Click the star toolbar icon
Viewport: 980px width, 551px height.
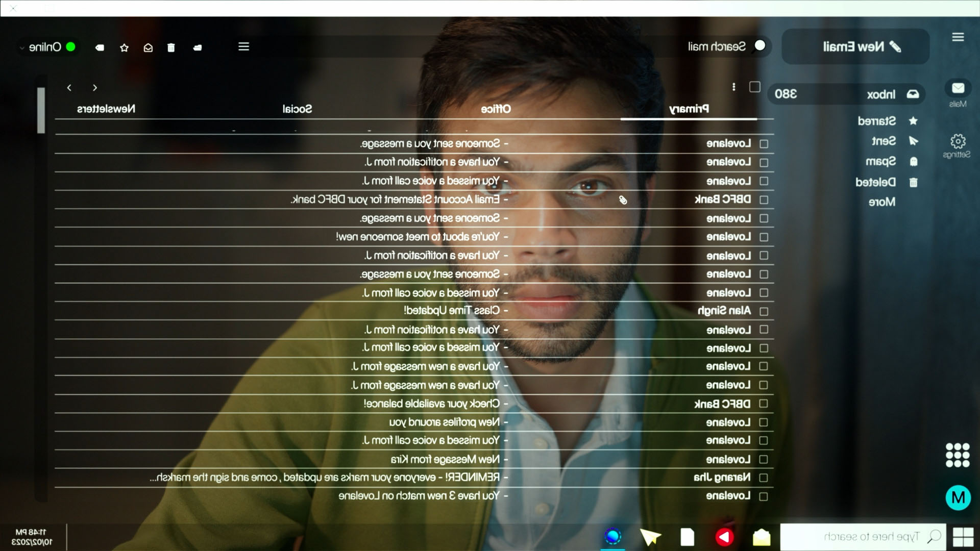[x=124, y=47]
